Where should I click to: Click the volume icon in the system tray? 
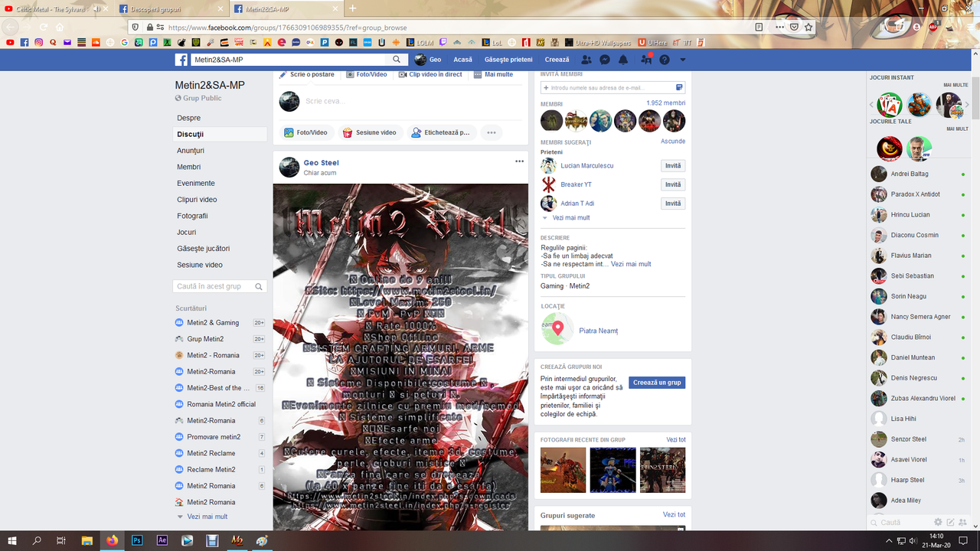tap(913, 540)
